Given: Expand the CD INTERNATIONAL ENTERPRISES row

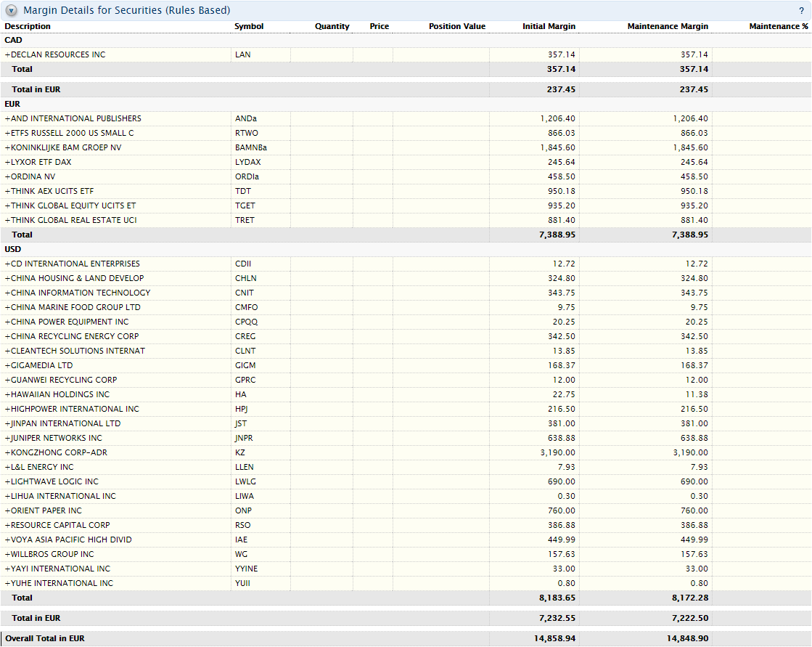Looking at the screenshot, I should (8, 264).
